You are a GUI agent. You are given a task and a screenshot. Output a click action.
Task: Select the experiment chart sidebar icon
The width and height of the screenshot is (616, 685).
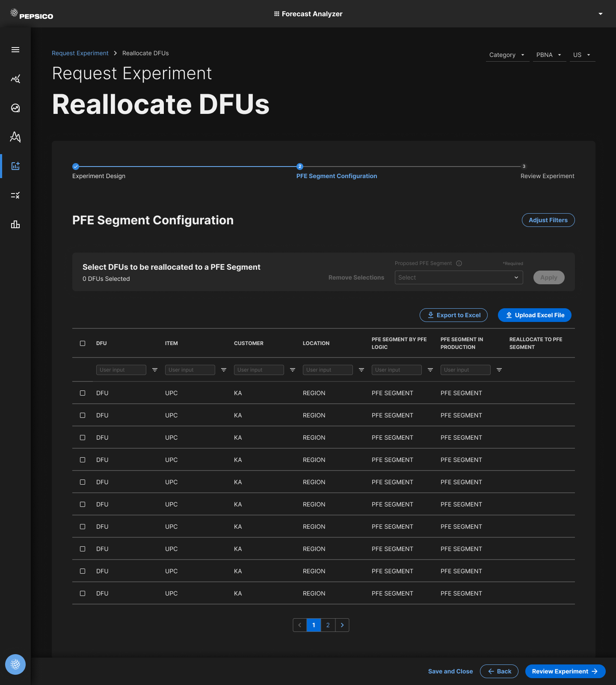[x=15, y=166]
